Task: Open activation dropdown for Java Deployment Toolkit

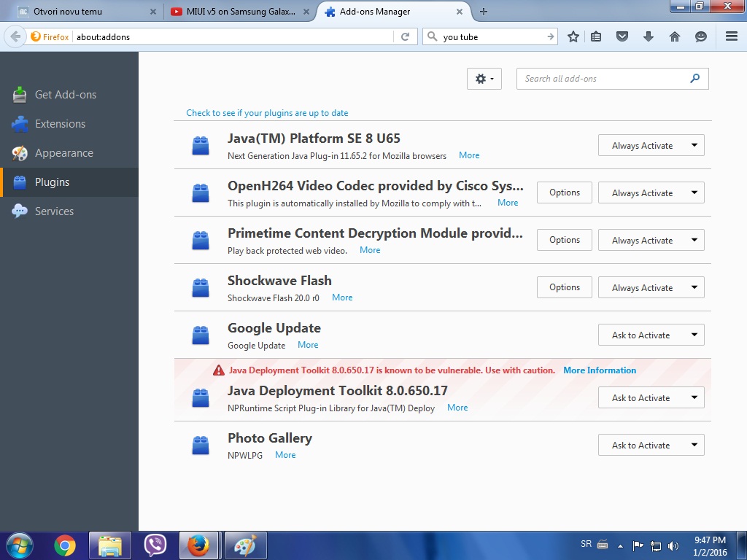Action: click(x=651, y=397)
